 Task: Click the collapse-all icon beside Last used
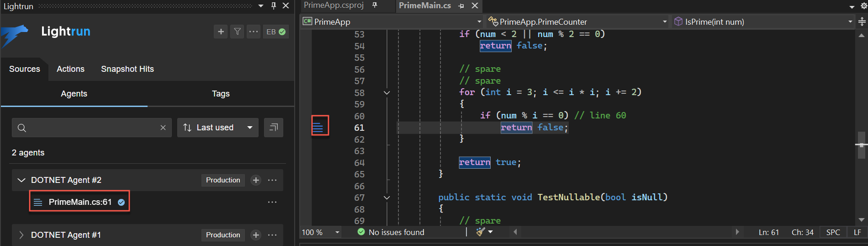[274, 128]
